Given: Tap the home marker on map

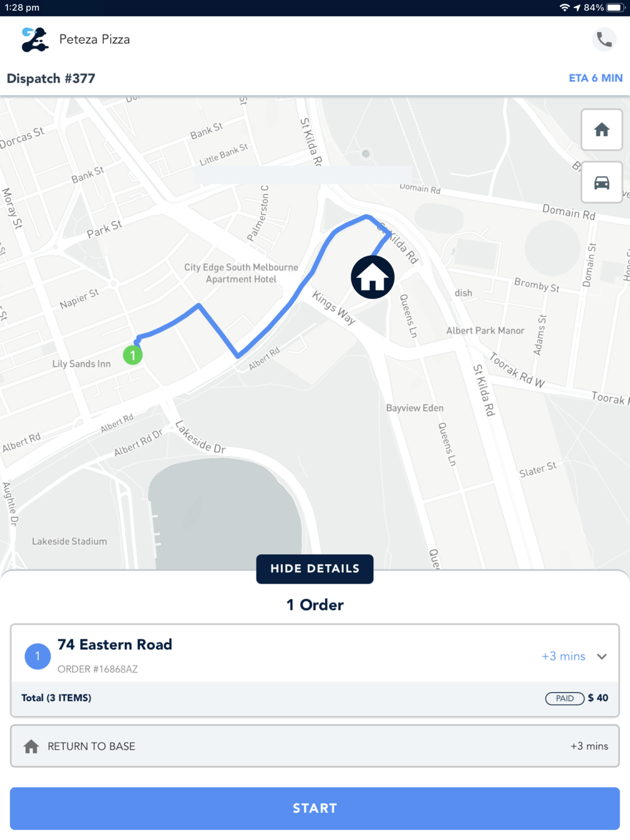Looking at the screenshot, I should click(373, 277).
